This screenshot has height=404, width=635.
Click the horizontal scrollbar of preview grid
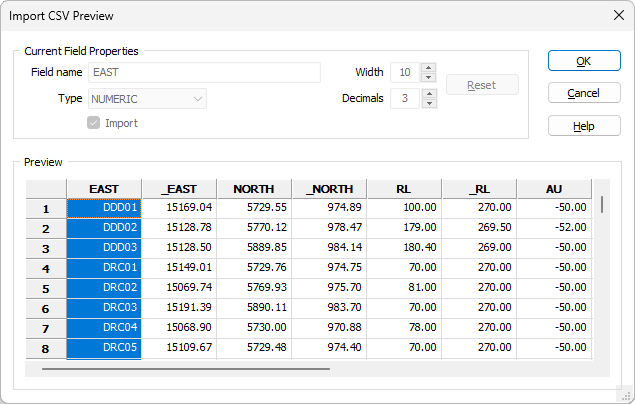(185, 369)
